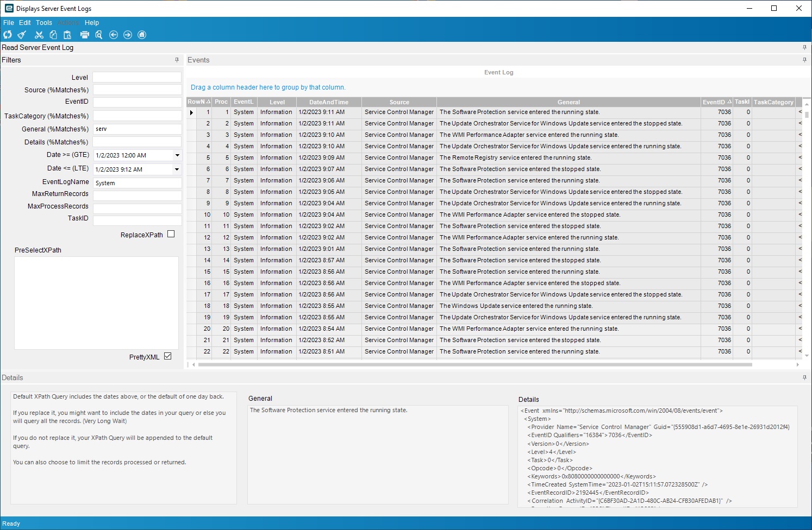Click the Home toolbar icon
The width and height of the screenshot is (812, 530).
[142, 35]
